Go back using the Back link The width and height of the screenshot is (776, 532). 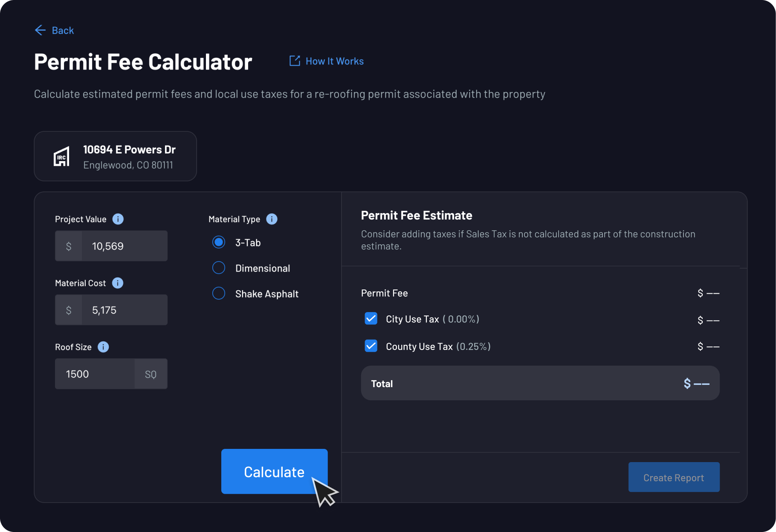[63, 31]
